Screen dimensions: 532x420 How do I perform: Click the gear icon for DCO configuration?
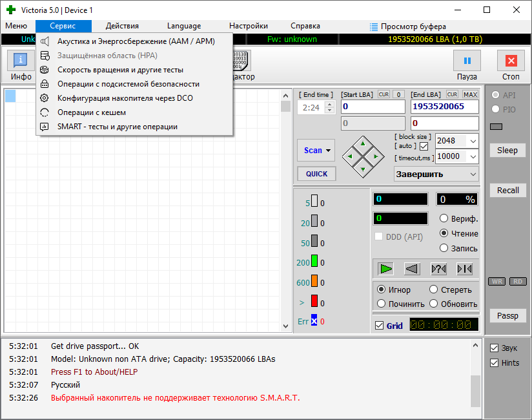(45, 98)
